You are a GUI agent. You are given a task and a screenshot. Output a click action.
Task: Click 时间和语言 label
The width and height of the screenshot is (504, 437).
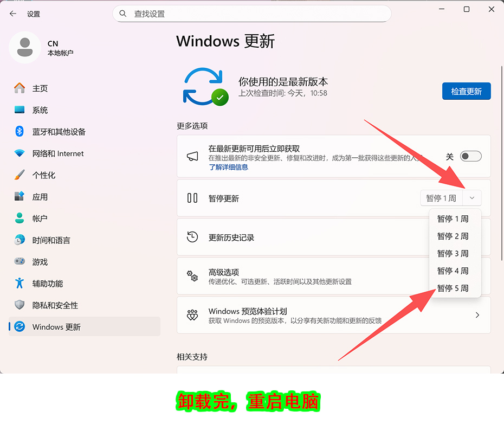(51, 240)
